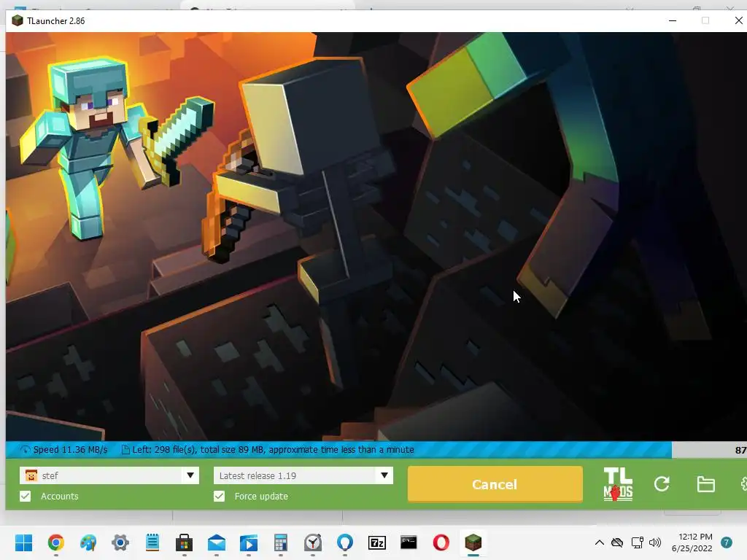Open Settings gear in the taskbar

[120, 542]
